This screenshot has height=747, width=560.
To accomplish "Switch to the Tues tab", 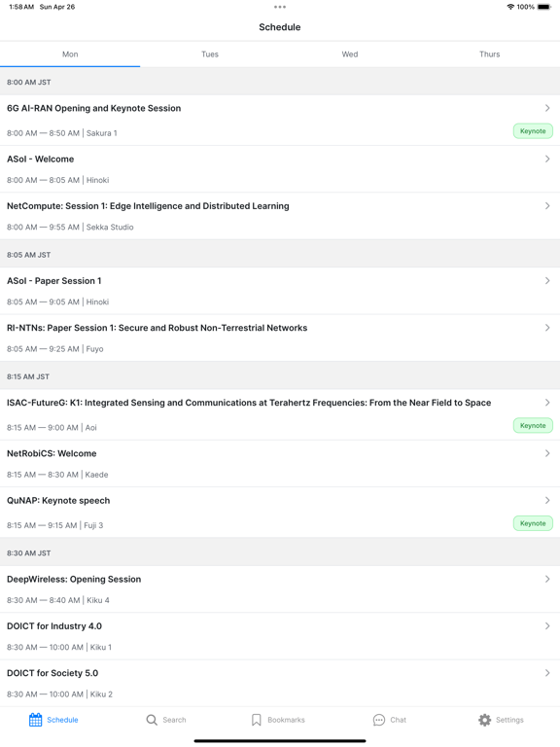I will (x=210, y=54).
